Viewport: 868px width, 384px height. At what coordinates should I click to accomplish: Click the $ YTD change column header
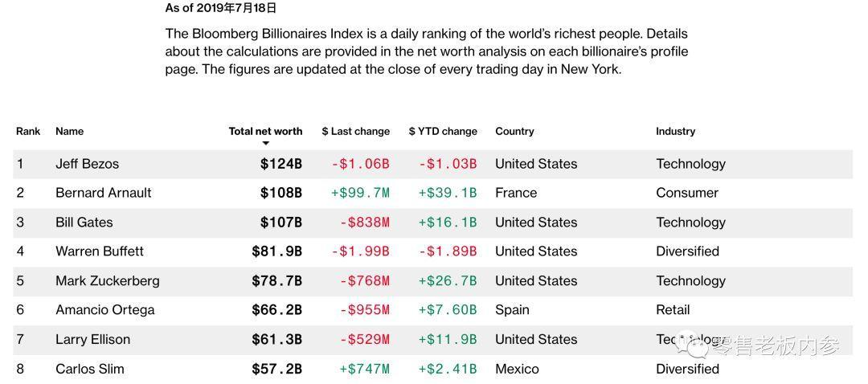442,131
